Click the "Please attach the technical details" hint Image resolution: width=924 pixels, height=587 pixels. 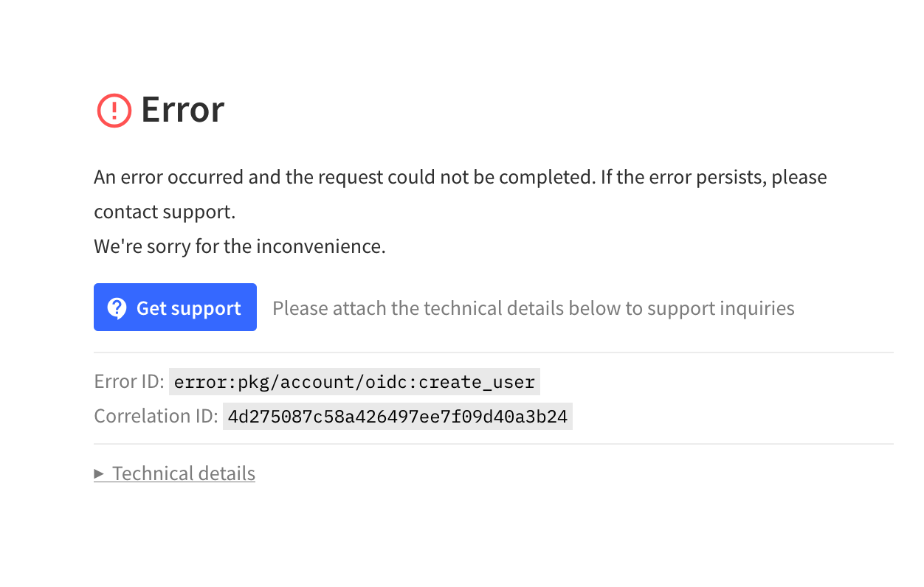coord(534,308)
